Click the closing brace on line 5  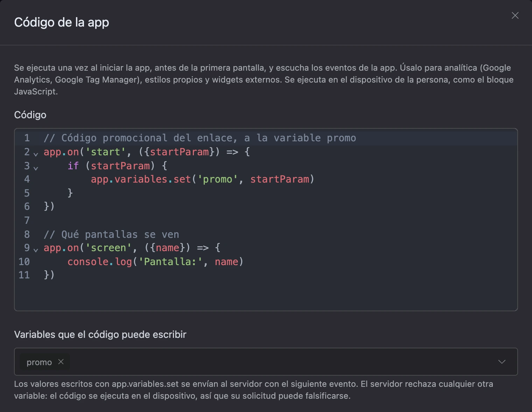(70, 193)
